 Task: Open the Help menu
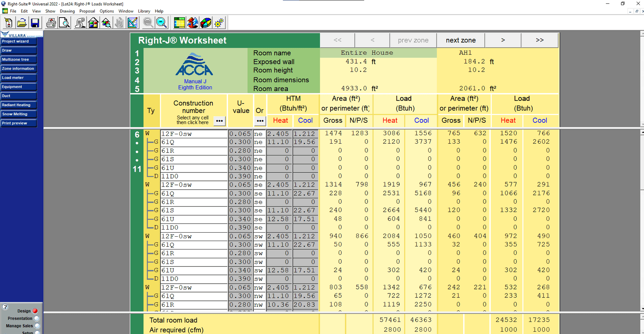point(159,11)
